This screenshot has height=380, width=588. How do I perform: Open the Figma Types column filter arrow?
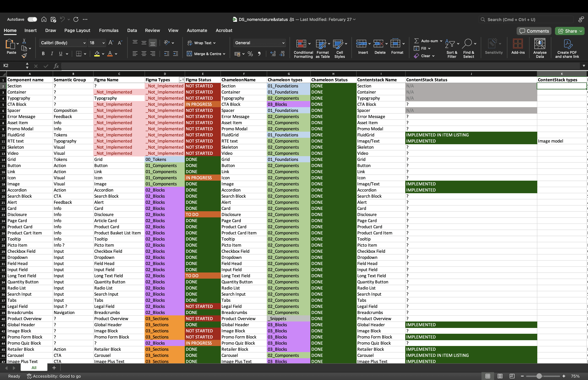click(x=182, y=80)
